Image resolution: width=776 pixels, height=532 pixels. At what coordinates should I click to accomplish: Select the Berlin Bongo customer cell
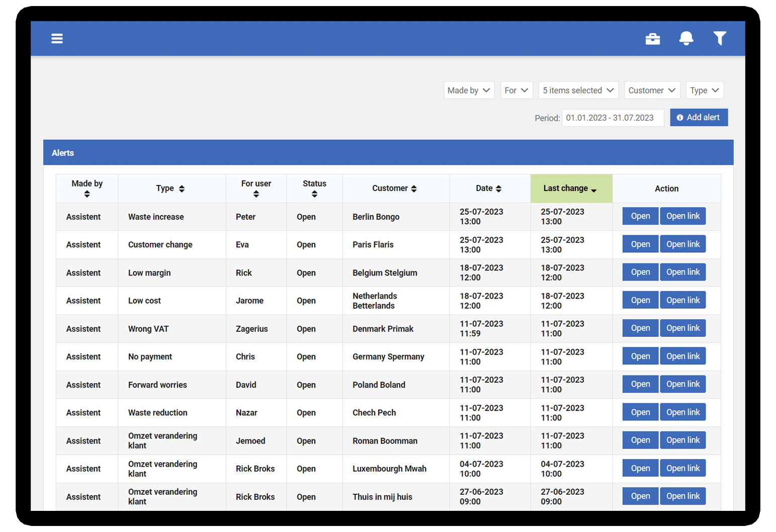tap(396, 217)
